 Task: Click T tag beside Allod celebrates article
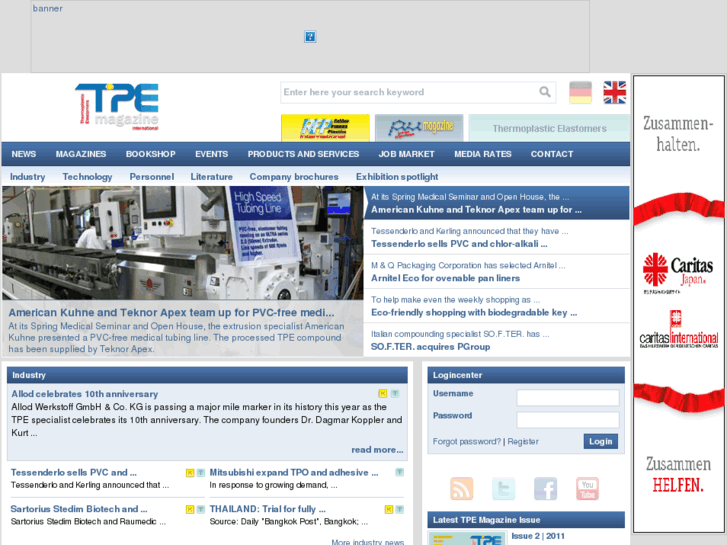click(395, 393)
